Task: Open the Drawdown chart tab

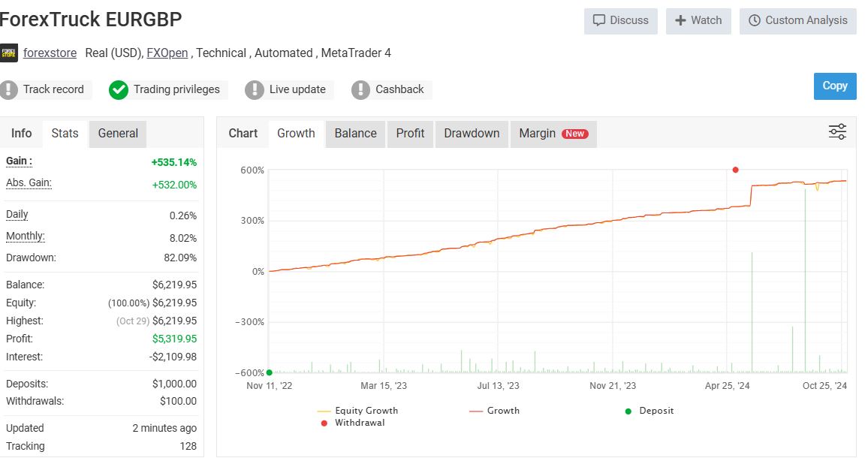Action: point(472,134)
